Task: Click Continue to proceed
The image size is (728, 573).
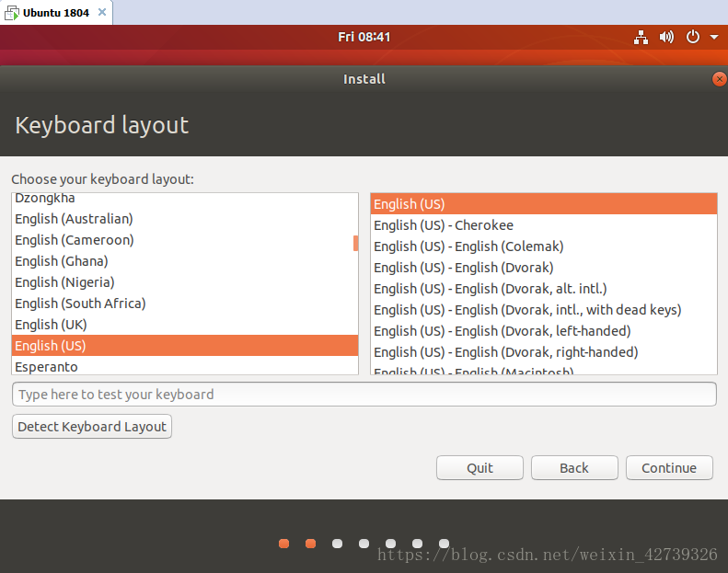Action: click(669, 467)
